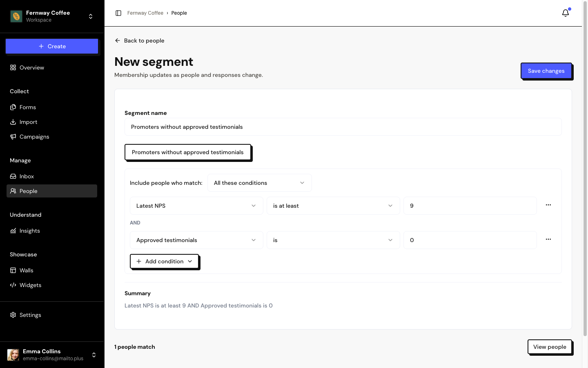This screenshot has width=588, height=368.
Task: Open Forms in the sidebar
Action: pos(52,107)
